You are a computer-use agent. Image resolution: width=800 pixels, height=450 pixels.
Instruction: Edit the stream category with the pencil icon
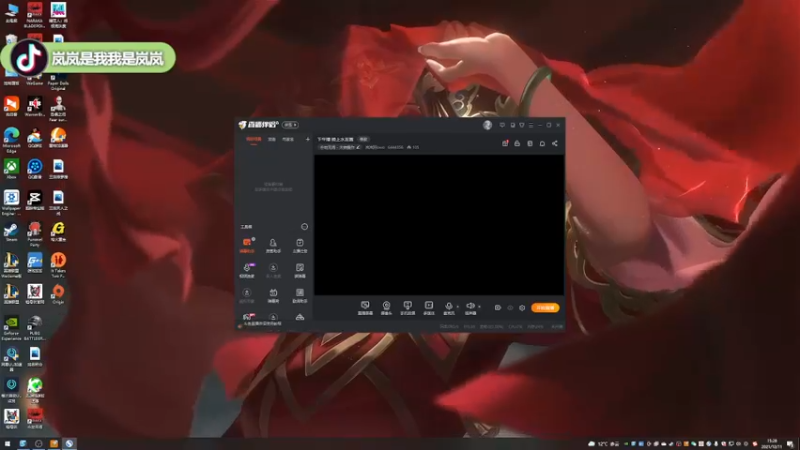click(x=358, y=147)
